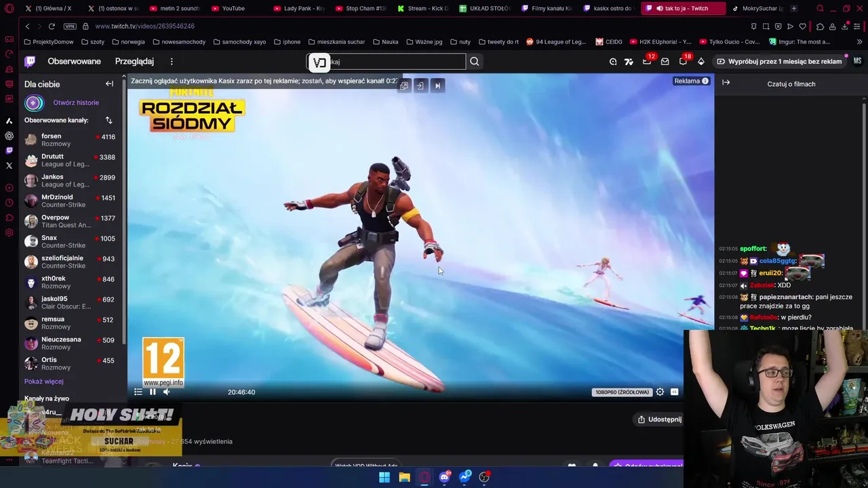The height and width of the screenshot is (488, 868).
Task: Open the Obserwowane navigation link
Action: 74,62
